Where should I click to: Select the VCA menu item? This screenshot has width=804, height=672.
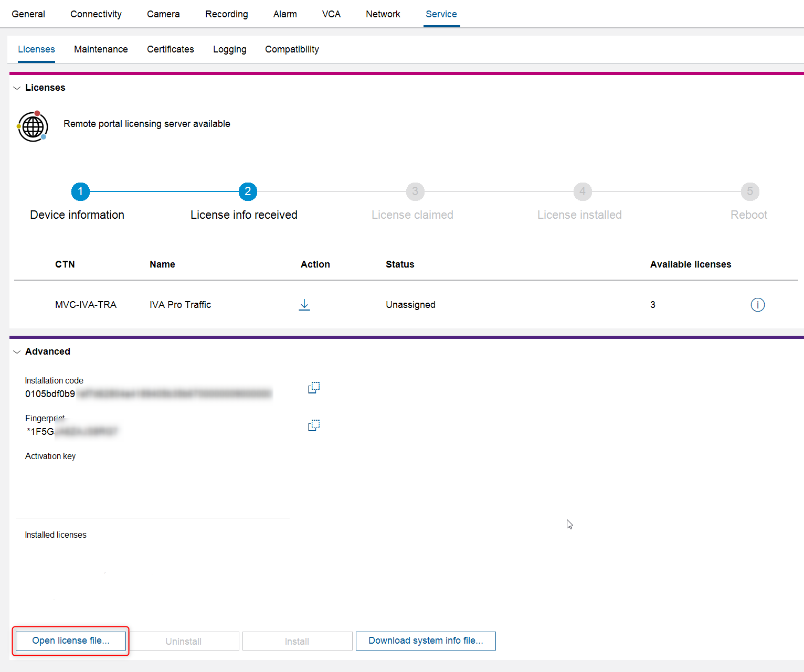pos(331,14)
